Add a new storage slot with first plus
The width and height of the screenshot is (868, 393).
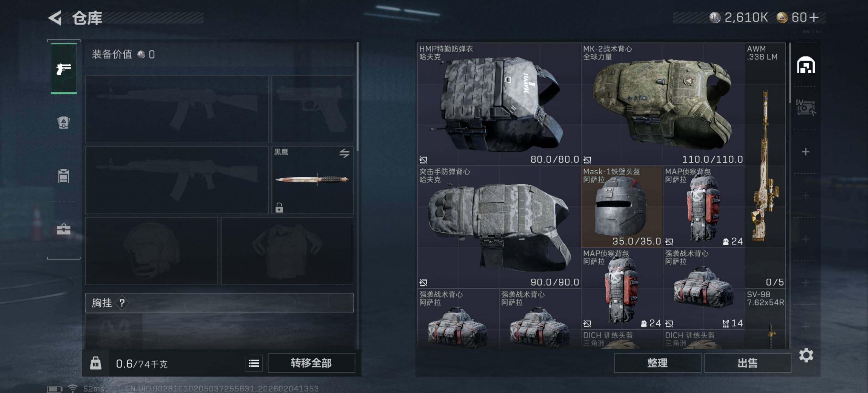coord(806,152)
